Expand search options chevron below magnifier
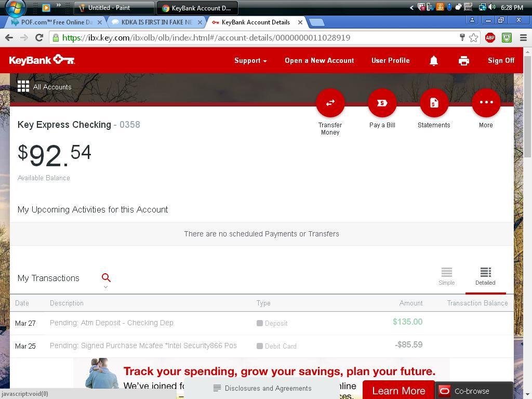532x399 pixels. click(x=105, y=287)
